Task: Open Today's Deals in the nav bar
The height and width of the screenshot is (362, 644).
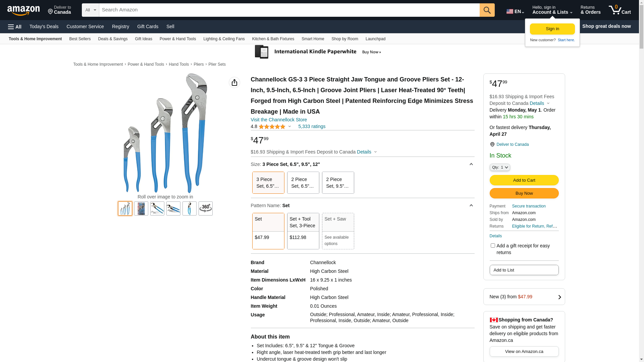Action: (x=44, y=26)
